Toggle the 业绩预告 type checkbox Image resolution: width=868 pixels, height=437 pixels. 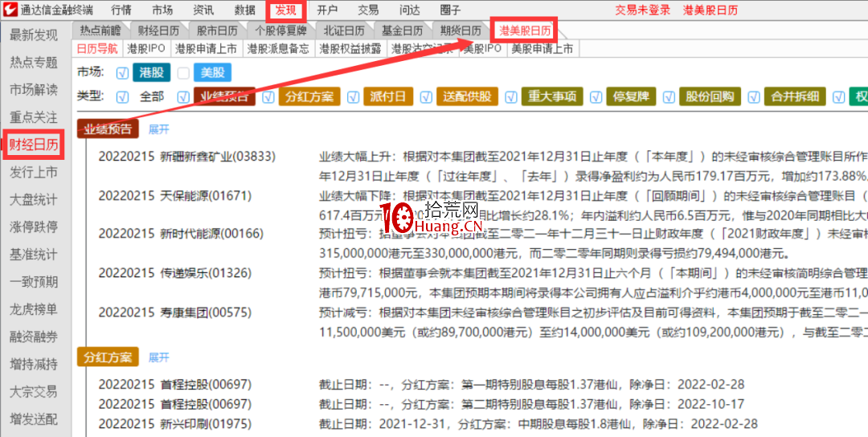183,97
